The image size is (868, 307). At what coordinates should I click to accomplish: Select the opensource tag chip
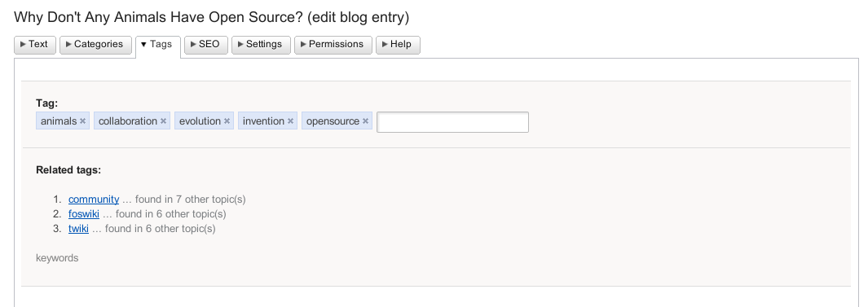[x=337, y=121]
